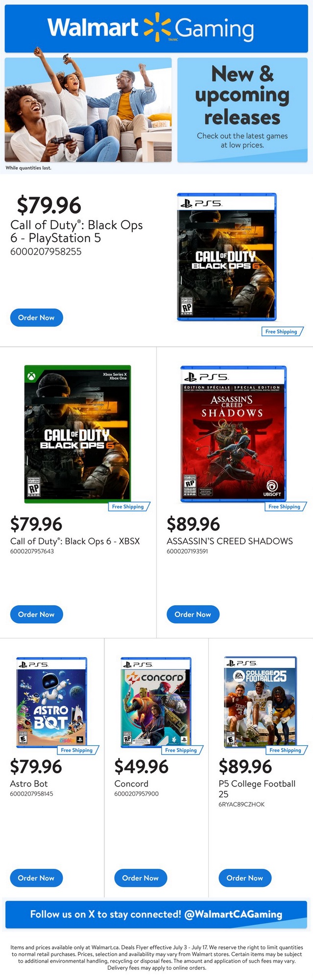View the College Football 25 cover
The width and height of the screenshot is (313, 980).
tap(260, 702)
